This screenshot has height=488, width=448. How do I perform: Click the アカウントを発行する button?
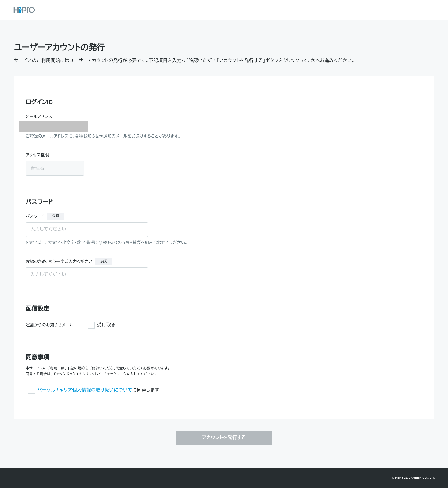point(224,438)
